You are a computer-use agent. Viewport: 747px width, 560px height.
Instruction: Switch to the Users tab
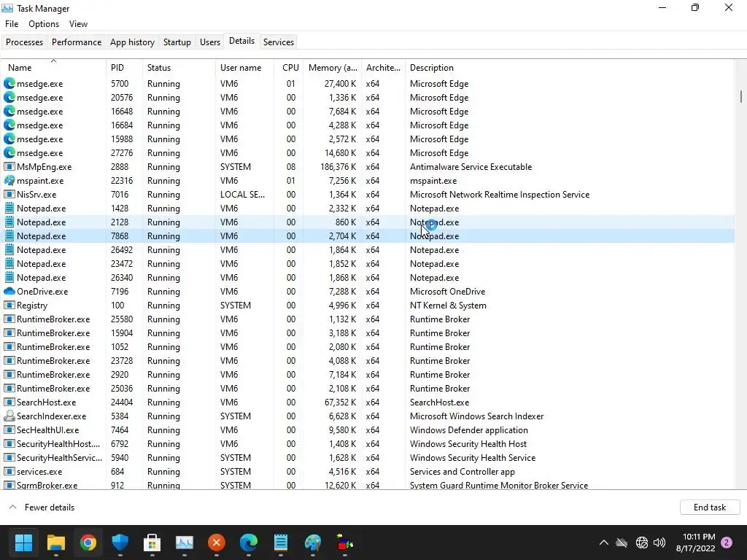[210, 42]
